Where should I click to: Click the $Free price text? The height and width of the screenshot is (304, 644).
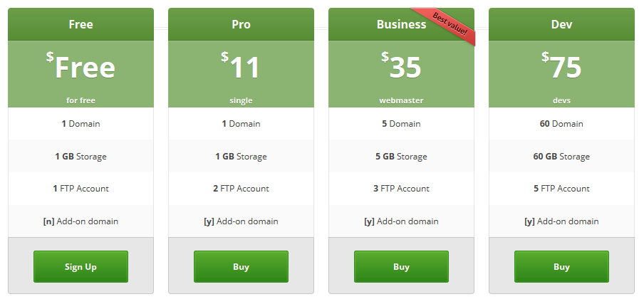pyautogui.click(x=80, y=66)
